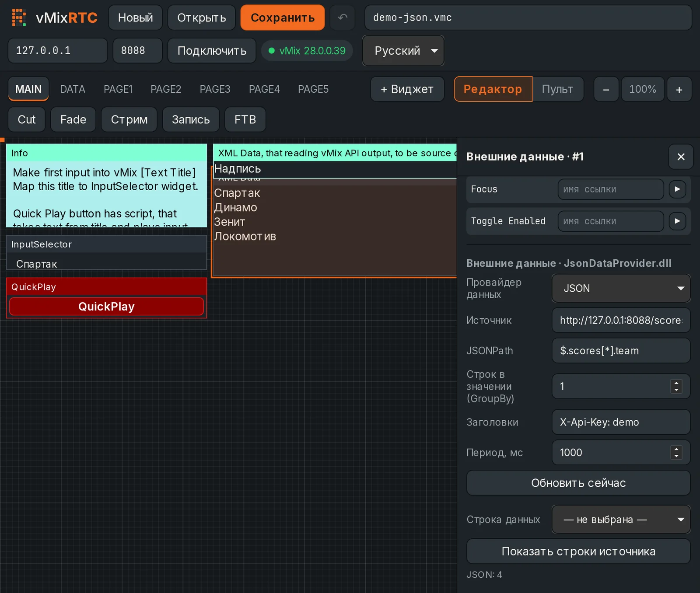This screenshot has height=593, width=700.
Task: Click the Запись button
Action: click(191, 119)
